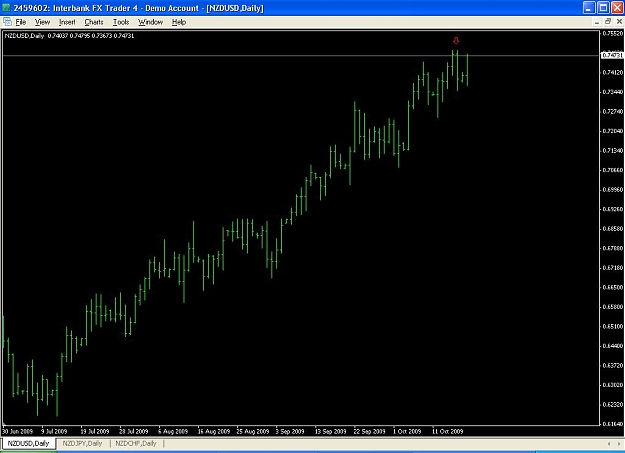
Task: Click the 0.70660 price axis label
Action: (613, 170)
